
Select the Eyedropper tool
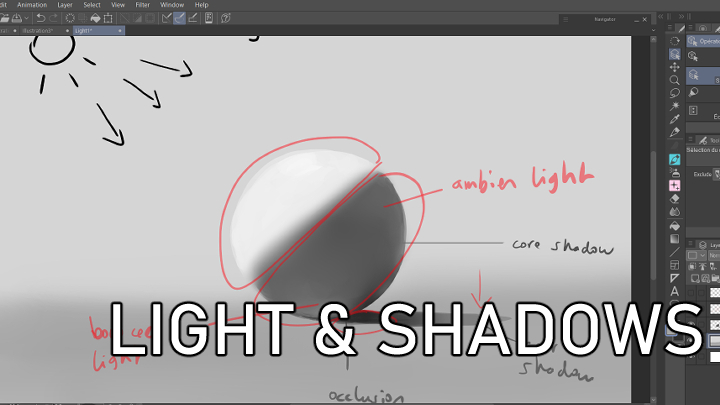(675, 119)
